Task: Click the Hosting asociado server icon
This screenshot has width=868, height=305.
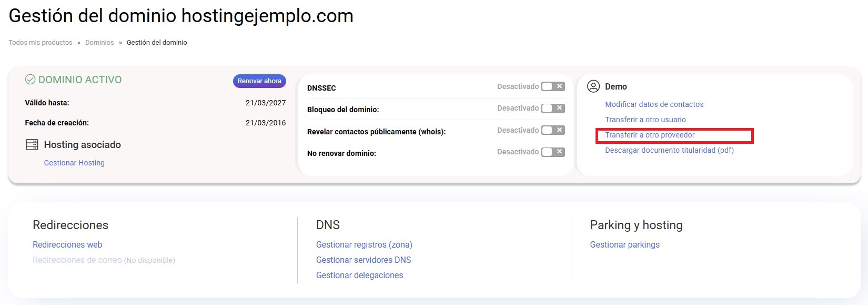Action: 32,145
